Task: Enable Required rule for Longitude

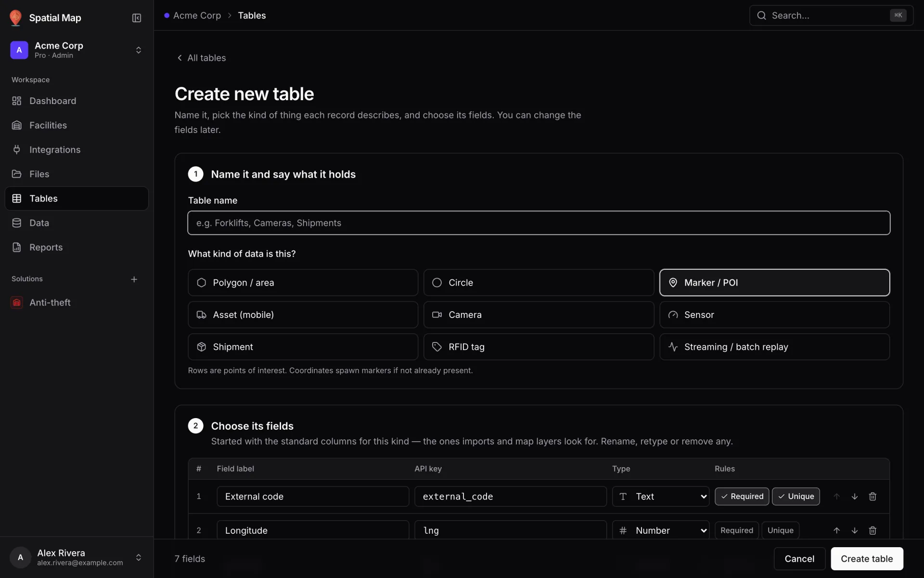Action: coord(737,530)
